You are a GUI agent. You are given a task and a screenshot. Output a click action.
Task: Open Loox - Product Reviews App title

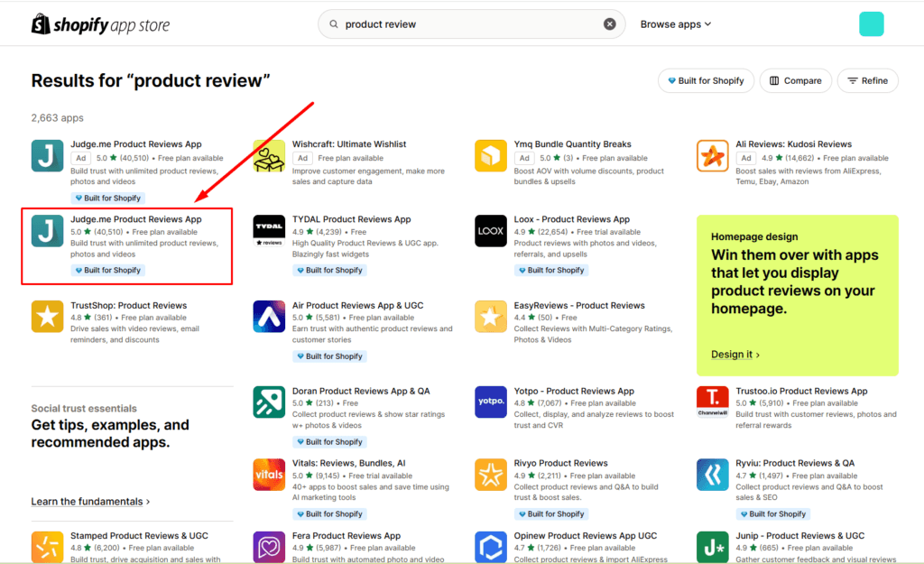(571, 219)
